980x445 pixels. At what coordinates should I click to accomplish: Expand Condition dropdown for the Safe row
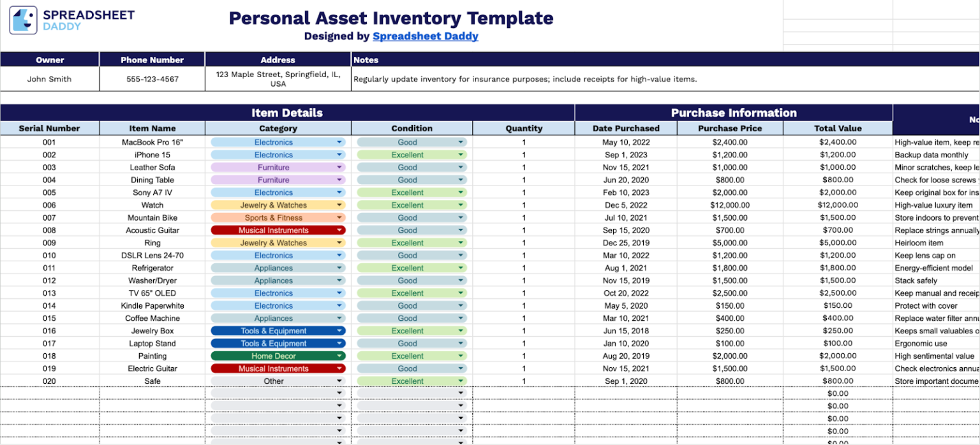(461, 381)
